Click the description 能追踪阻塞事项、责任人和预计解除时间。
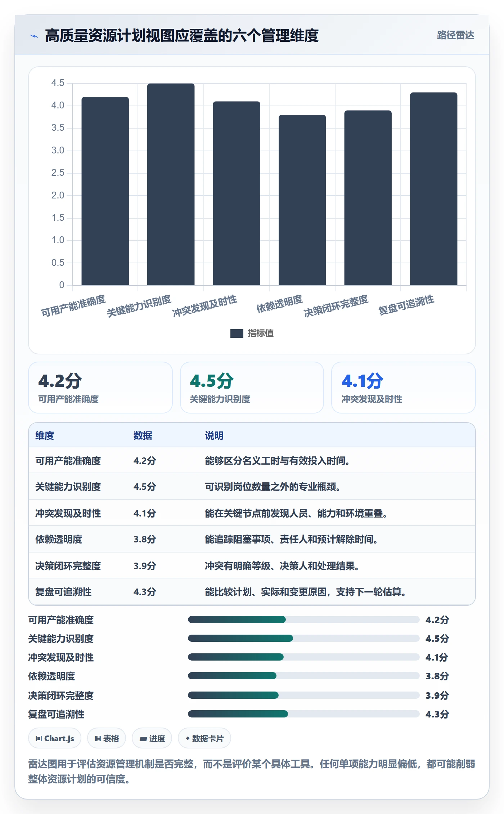The height and width of the screenshot is (814, 504). tap(292, 539)
